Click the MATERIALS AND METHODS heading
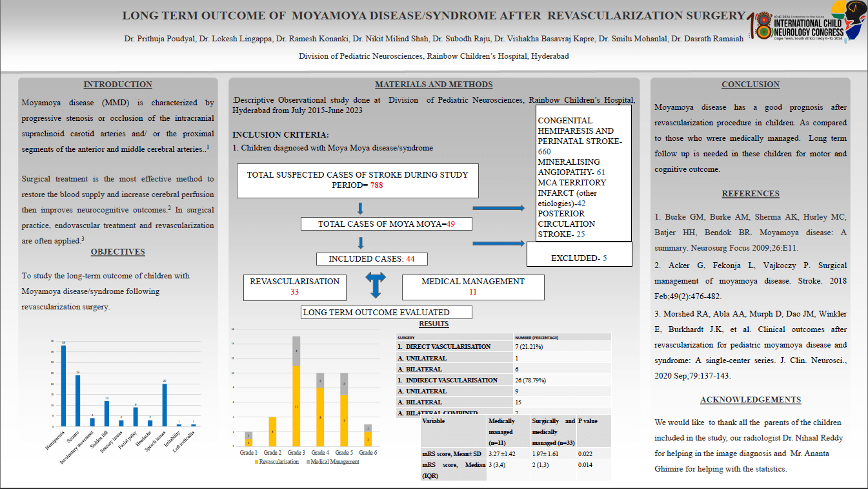868x489 pixels. (434, 85)
